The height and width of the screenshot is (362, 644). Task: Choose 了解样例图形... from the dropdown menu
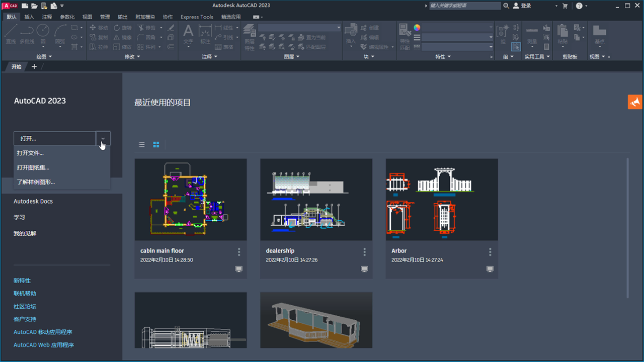click(x=62, y=182)
